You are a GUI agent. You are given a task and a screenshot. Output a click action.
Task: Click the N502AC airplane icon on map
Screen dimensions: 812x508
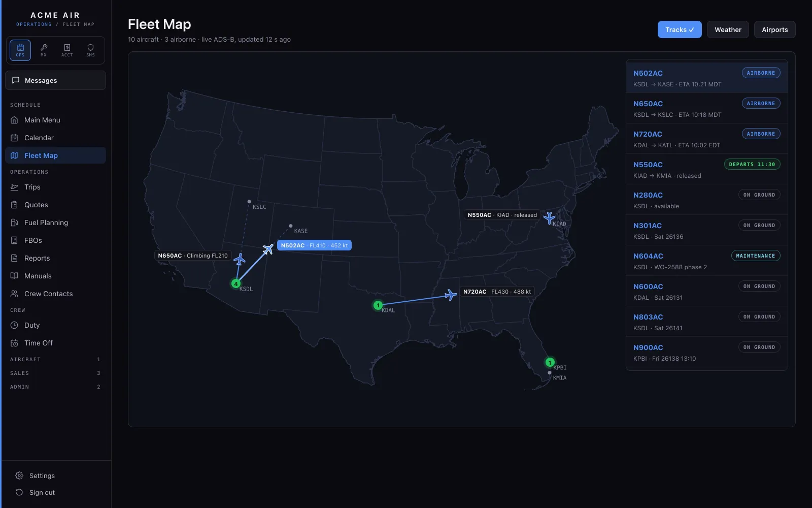click(x=268, y=249)
